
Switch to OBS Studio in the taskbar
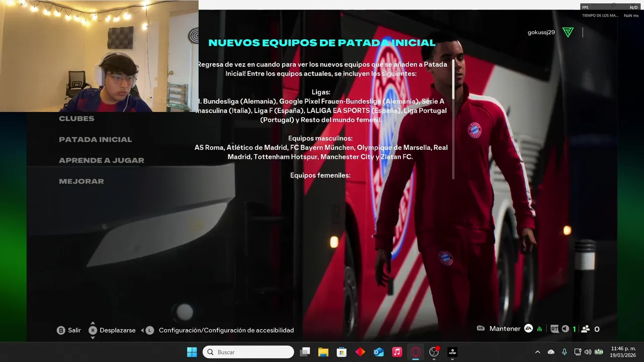pyautogui.click(x=434, y=352)
